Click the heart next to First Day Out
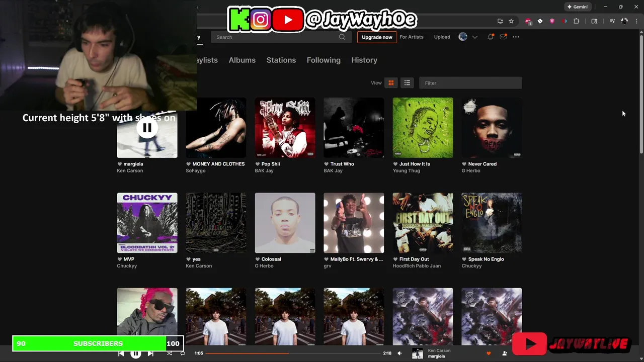Image resolution: width=644 pixels, height=362 pixels. tap(395, 259)
